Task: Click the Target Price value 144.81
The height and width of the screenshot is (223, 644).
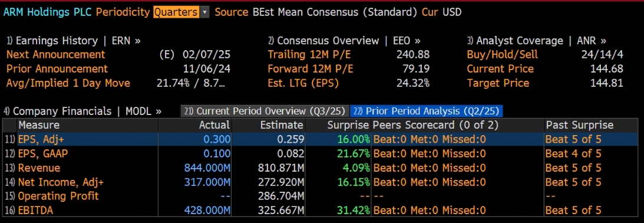Action: pyautogui.click(x=607, y=83)
